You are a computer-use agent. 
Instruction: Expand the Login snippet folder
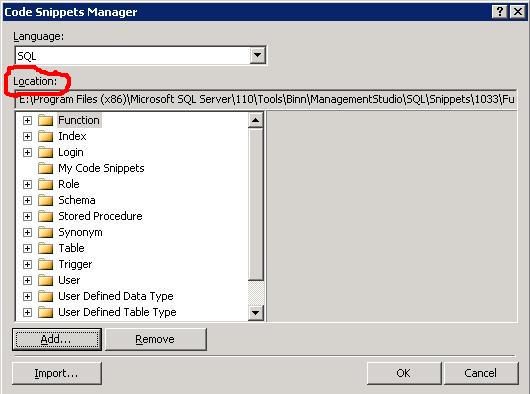click(27, 152)
